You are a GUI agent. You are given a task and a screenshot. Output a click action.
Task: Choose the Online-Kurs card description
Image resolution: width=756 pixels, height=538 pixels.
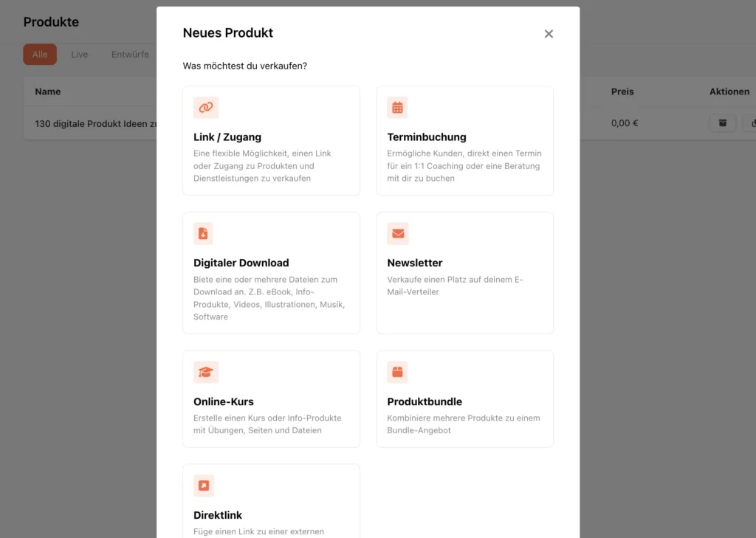[267, 424]
